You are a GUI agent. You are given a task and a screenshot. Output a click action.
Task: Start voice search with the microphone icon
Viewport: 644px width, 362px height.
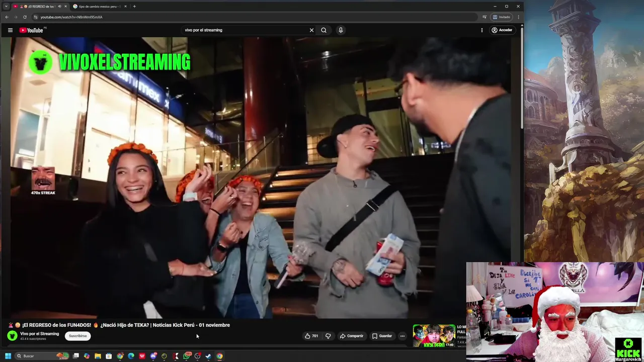pos(341,30)
